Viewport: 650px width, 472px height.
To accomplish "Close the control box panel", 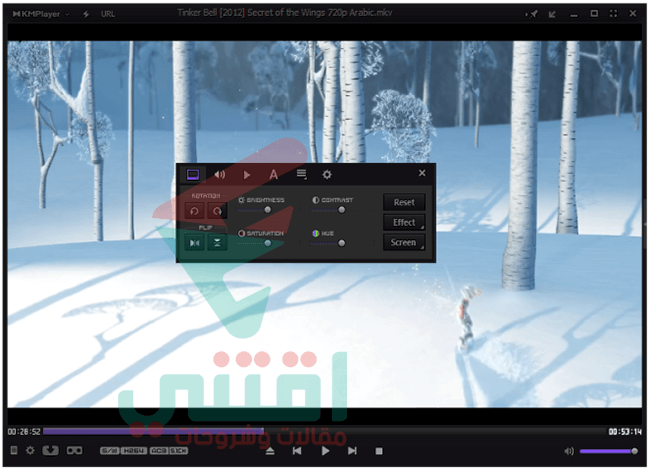I will point(422,173).
